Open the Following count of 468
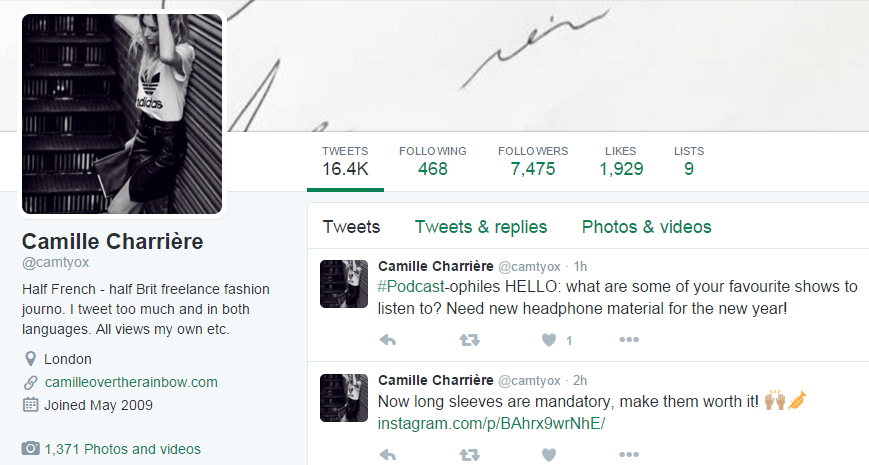 (x=432, y=161)
